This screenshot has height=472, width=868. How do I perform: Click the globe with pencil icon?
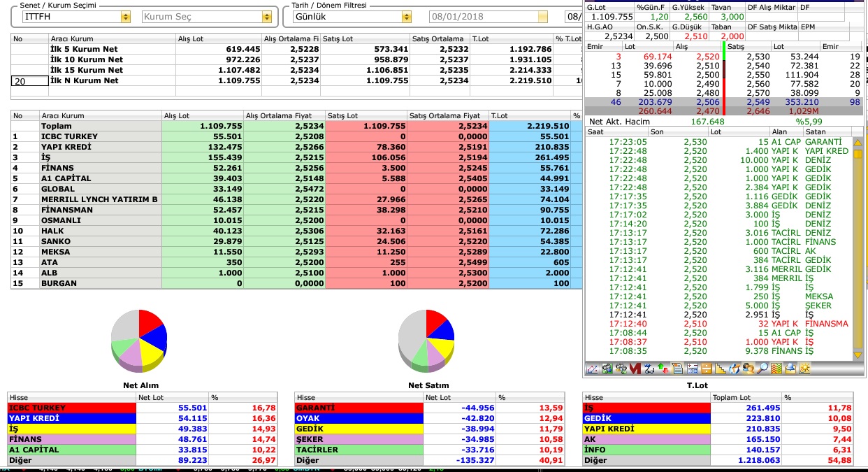tap(733, 369)
